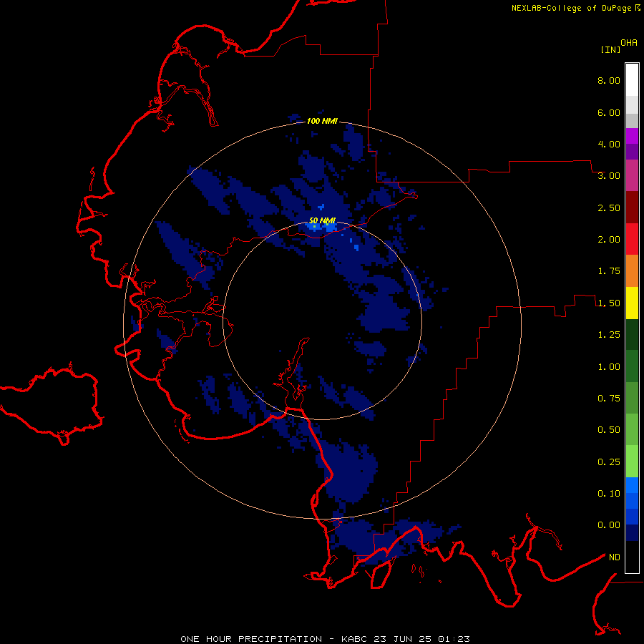Click the 0.10 legend value
The width and height of the screenshot is (644, 644).
[x=609, y=494]
